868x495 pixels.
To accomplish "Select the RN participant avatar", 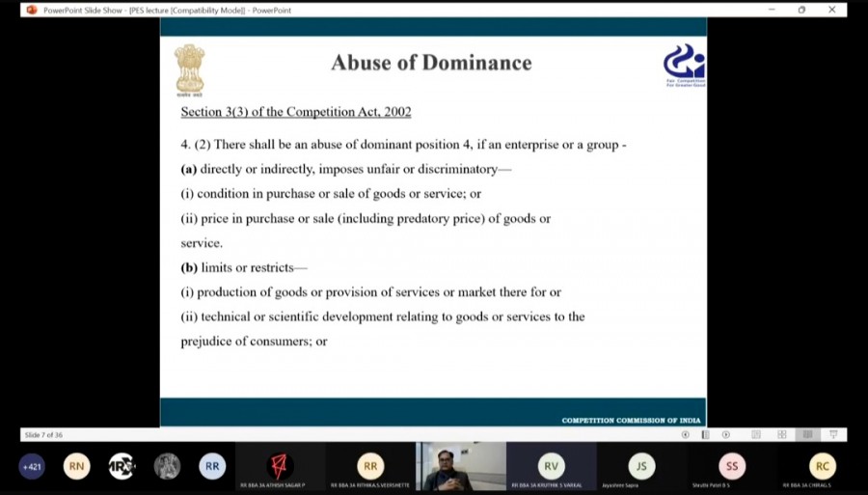I will 76,466.
